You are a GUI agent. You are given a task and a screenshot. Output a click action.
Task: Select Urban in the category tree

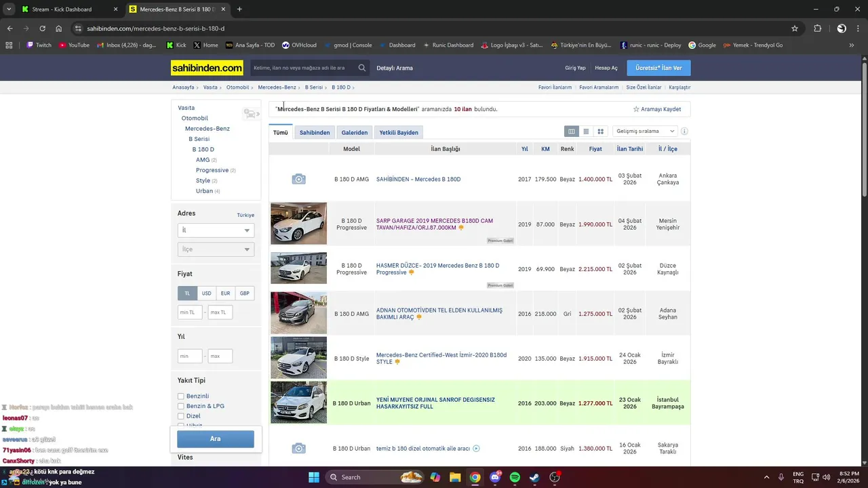point(204,191)
